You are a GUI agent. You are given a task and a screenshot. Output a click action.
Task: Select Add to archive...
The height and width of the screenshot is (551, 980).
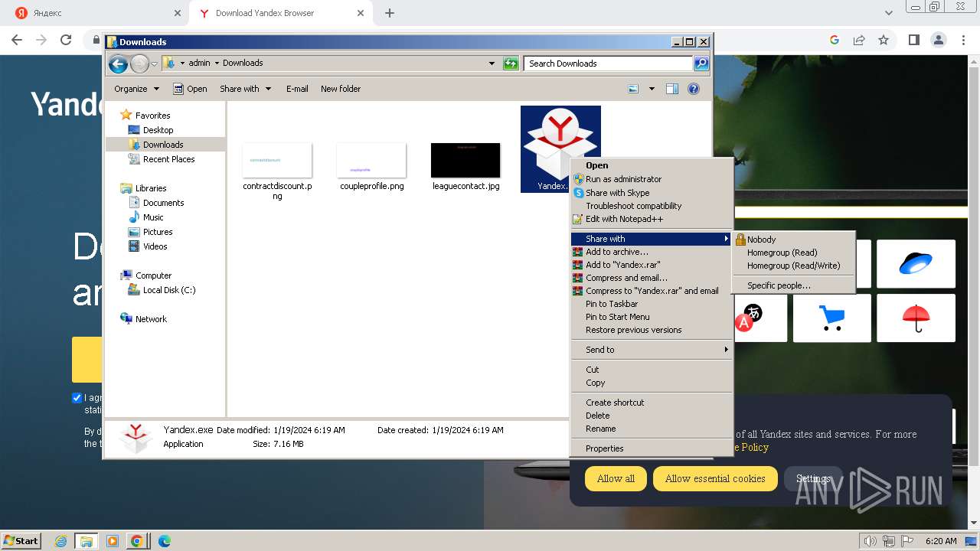coord(616,252)
